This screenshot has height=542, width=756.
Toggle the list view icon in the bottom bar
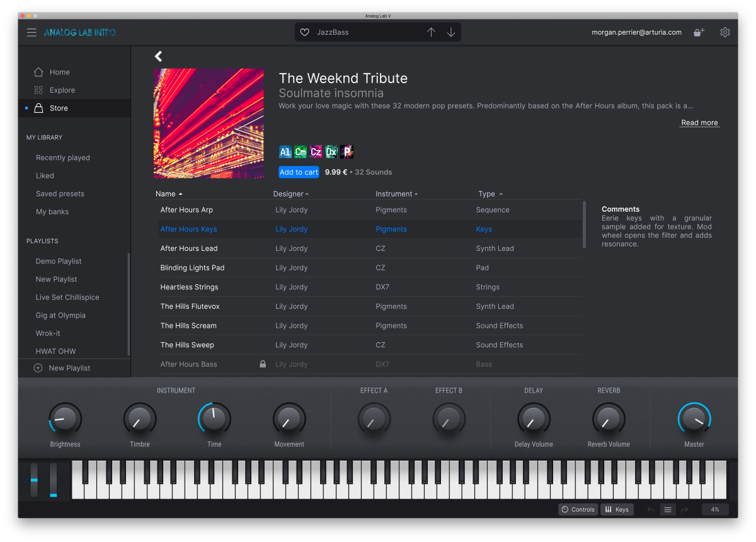668,509
